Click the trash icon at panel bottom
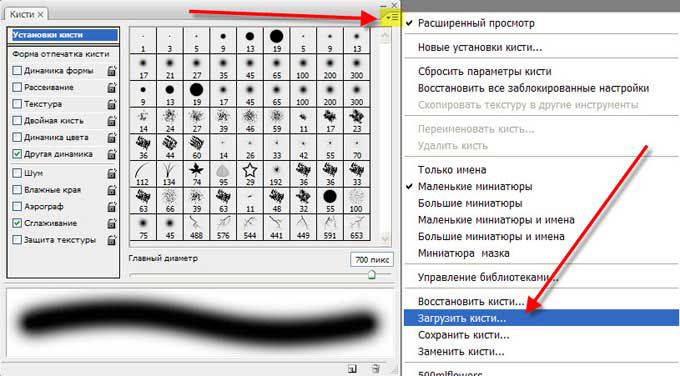Screen dimensions: 680x376 (x=376, y=369)
